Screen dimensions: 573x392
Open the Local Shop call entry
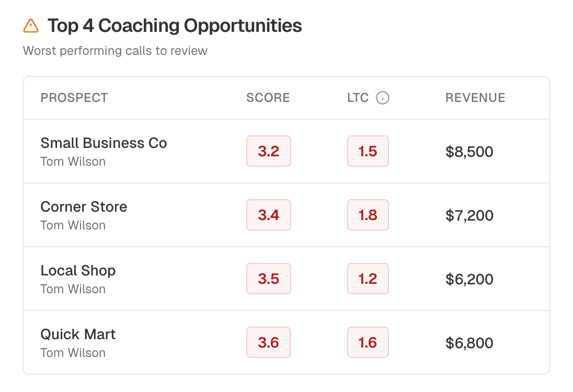click(x=78, y=271)
